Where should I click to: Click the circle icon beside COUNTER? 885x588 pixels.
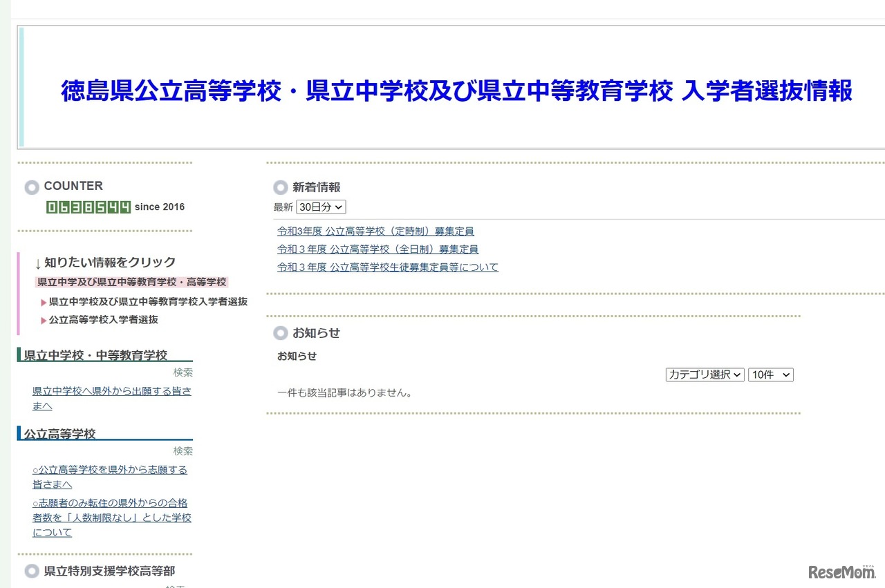32,187
